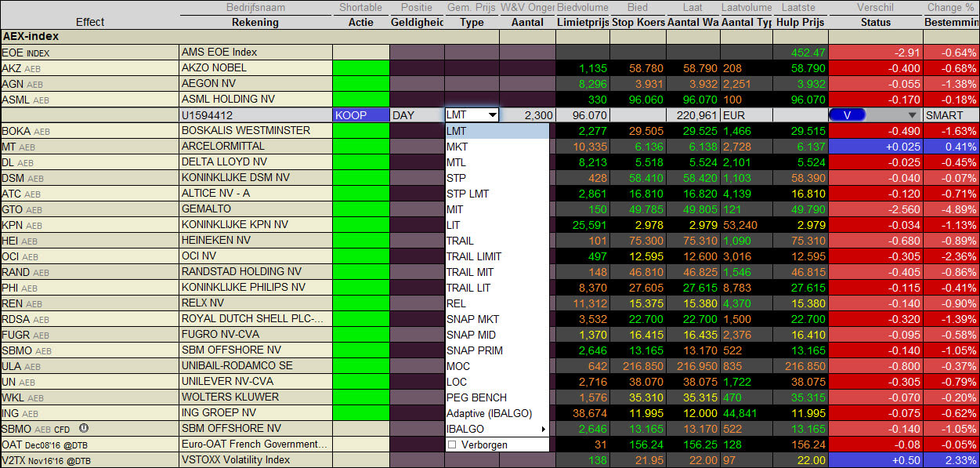Select TRAIL LIMIT order type
Viewport: 980px width, 468px height.
click(497, 256)
